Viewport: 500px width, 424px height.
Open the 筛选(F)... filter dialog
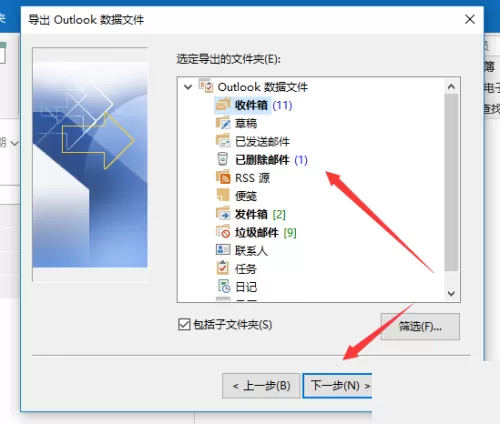tap(420, 326)
